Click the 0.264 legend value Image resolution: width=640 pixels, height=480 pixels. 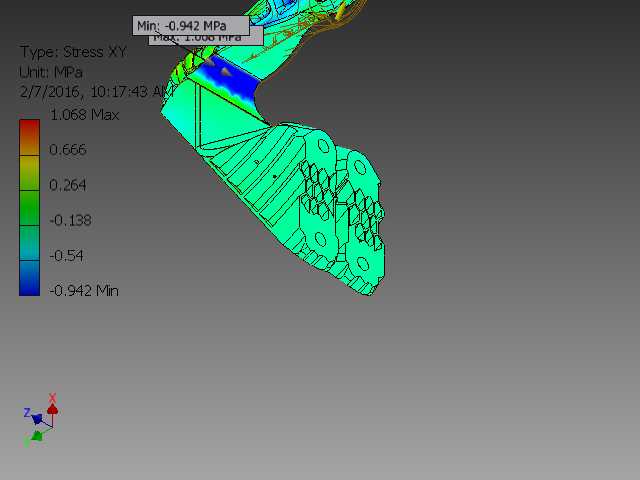click(x=68, y=185)
